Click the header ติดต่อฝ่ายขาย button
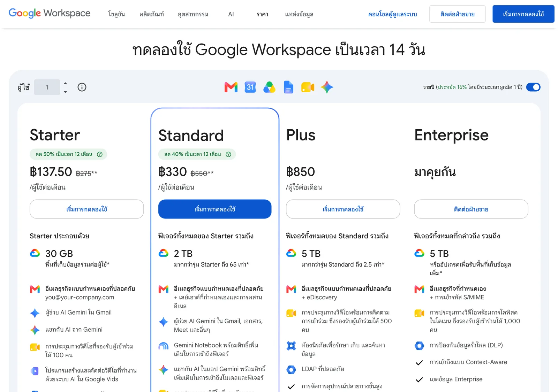This screenshot has width=558, height=392. (457, 14)
